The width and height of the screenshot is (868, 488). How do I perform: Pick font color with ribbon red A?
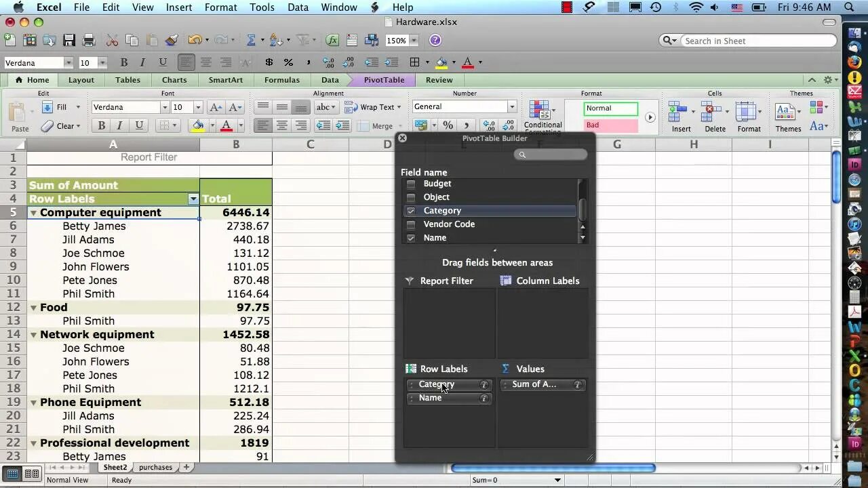pyautogui.click(x=226, y=125)
